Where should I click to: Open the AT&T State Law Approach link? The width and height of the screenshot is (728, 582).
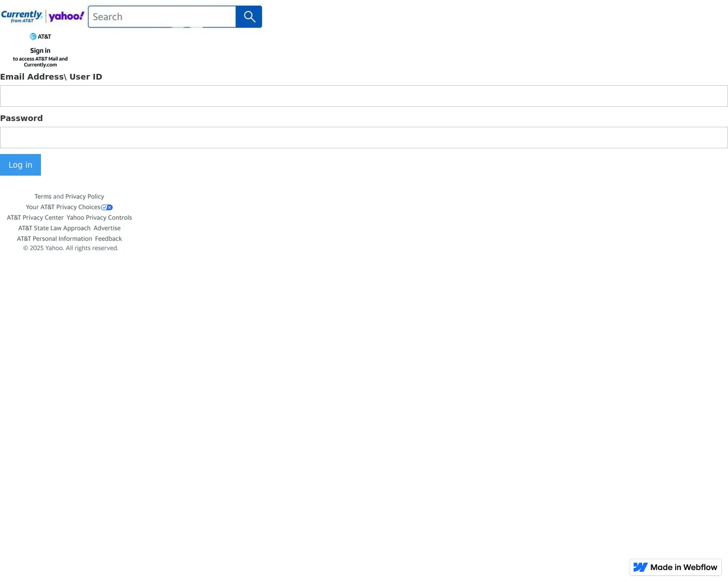point(54,228)
